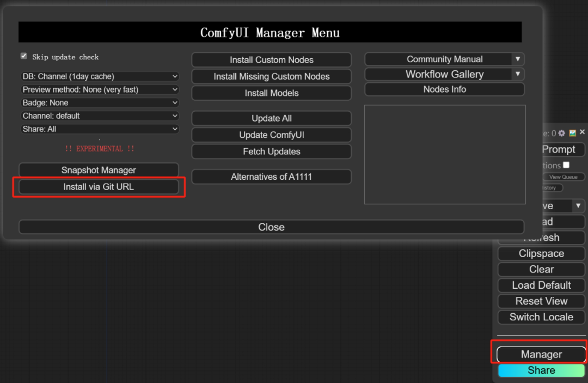Click Reset View button

click(541, 301)
